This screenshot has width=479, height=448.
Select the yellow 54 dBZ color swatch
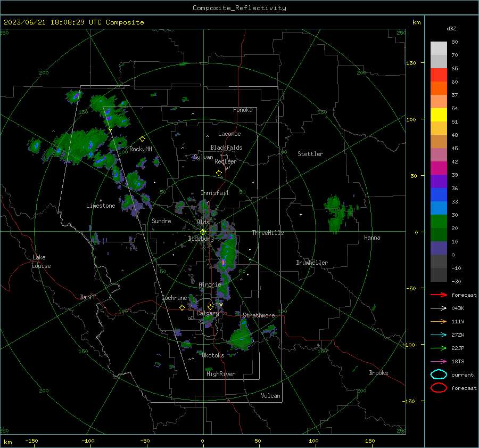439,115
